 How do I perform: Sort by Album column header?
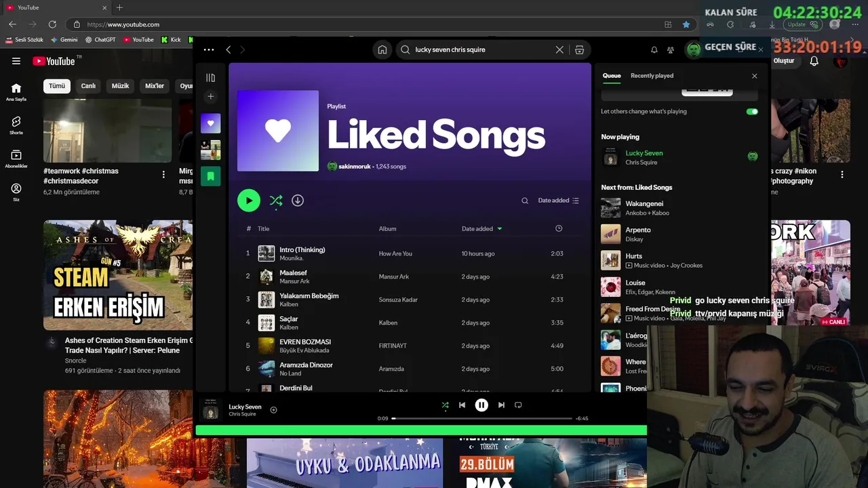coord(387,228)
